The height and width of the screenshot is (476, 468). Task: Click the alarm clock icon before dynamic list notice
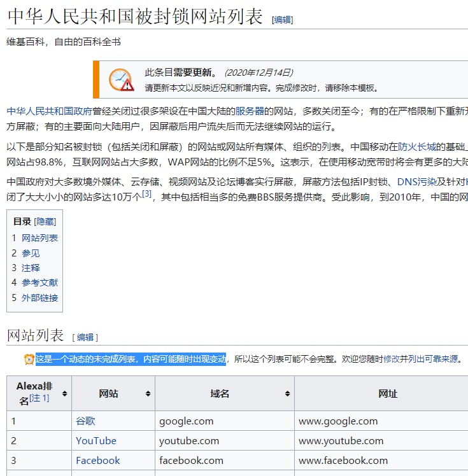click(29, 359)
